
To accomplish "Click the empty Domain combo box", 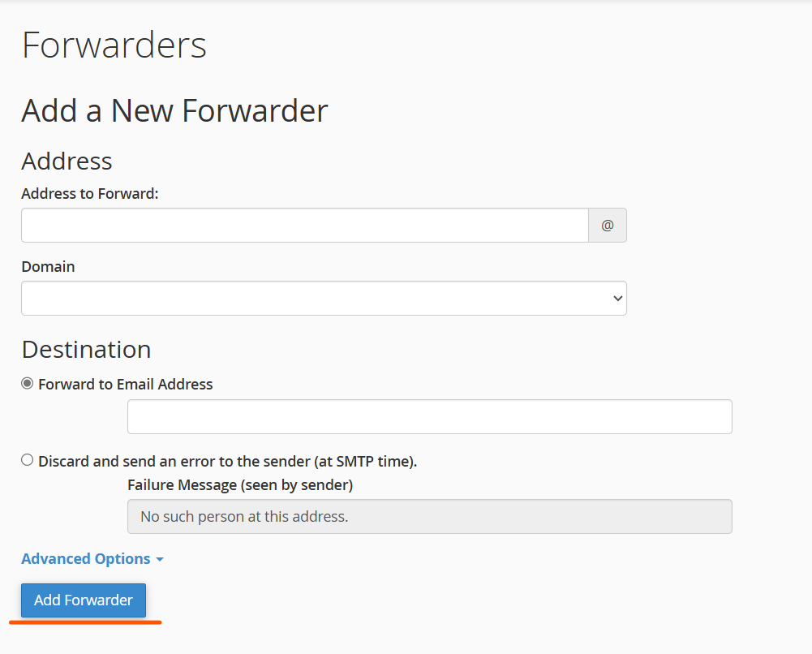I will point(324,298).
